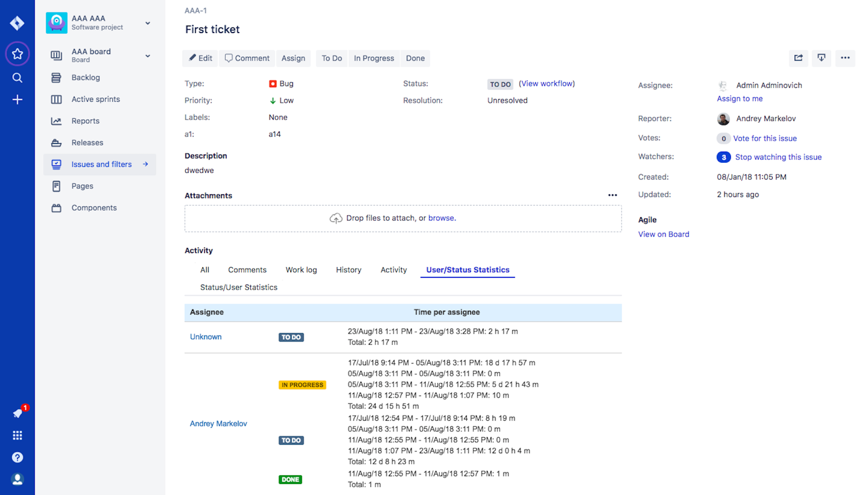Click the create plus icon

tap(17, 100)
